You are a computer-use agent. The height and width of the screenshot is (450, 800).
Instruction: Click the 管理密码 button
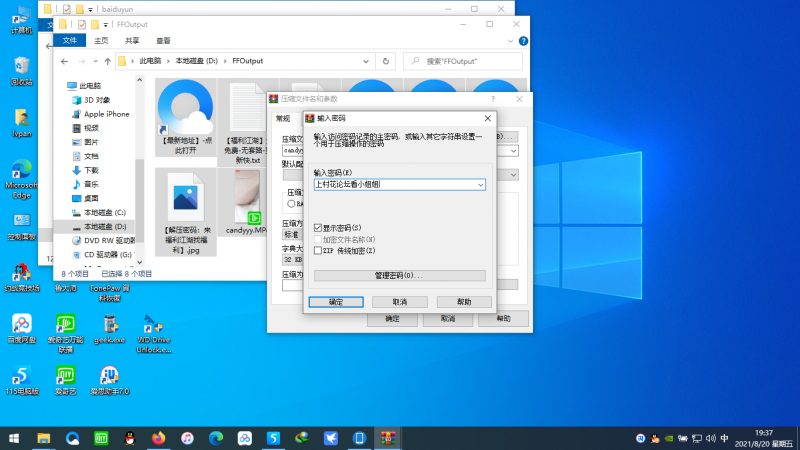[x=399, y=275]
